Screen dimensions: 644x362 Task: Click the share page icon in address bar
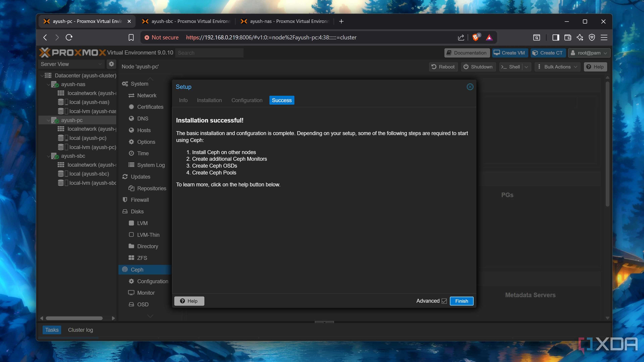click(461, 38)
